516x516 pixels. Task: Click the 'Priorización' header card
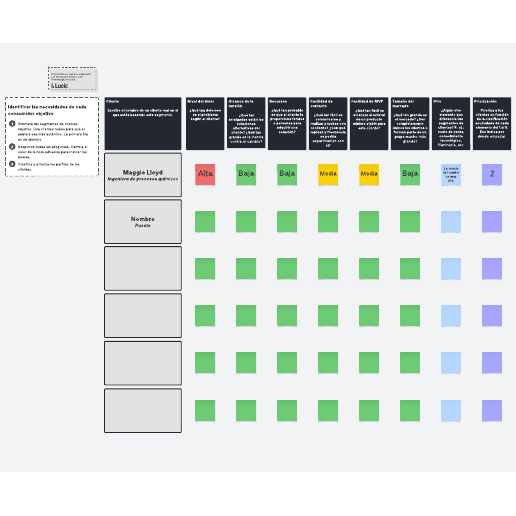coord(492,123)
